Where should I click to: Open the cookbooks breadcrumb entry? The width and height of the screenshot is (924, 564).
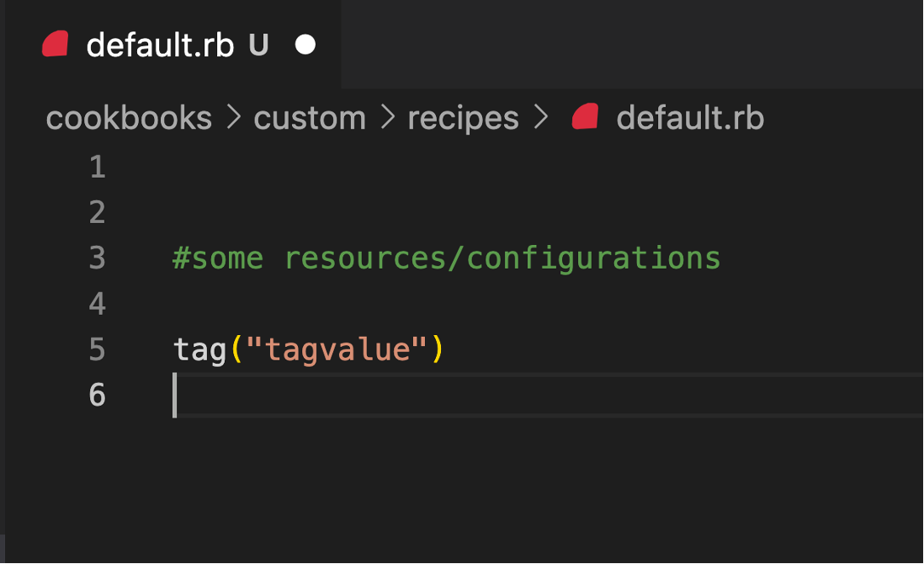pyautogui.click(x=128, y=118)
